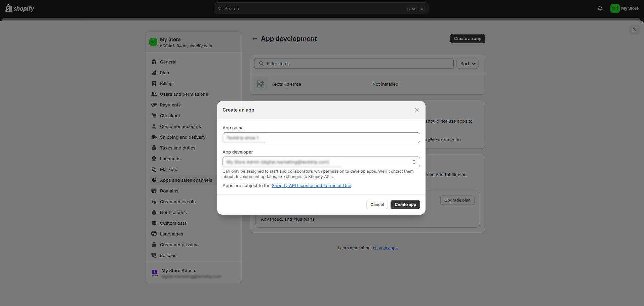644x306 pixels.
Task: Click the Customer privacy lock icon
Action: (154, 245)
